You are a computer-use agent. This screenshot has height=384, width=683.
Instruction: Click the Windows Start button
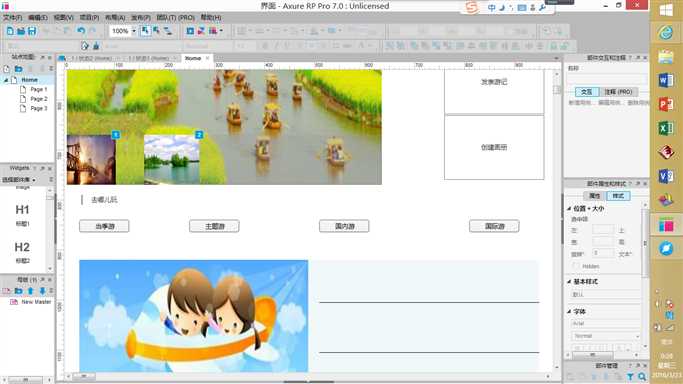coord(666,10)
